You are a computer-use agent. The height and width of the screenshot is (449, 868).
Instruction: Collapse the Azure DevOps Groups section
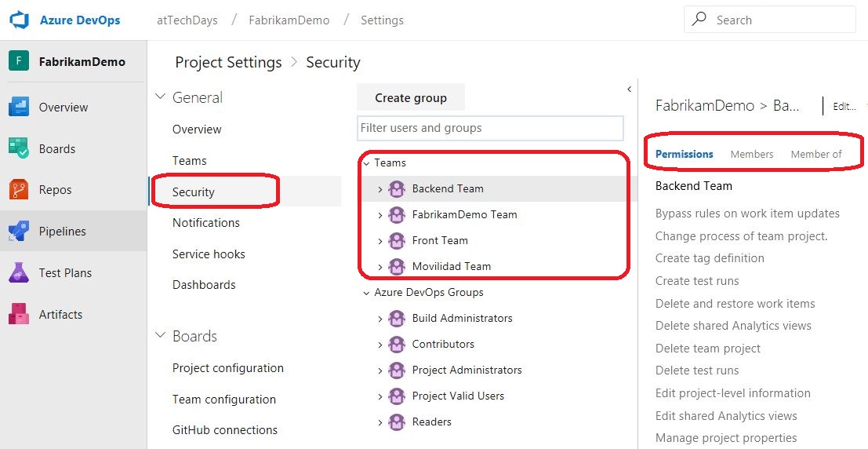(366, 293)
